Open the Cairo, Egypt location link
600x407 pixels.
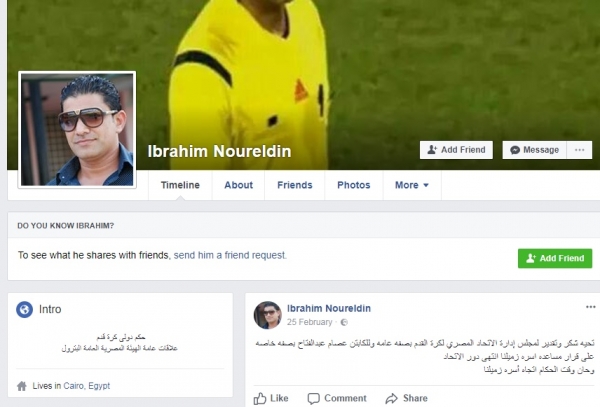pos(86,386)
